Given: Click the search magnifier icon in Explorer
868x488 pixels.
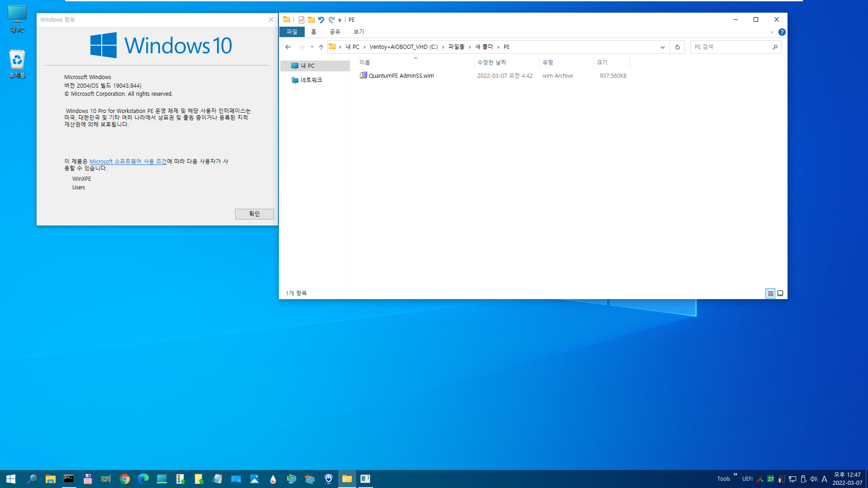Looking at the screenshot, I should (775, 47).
